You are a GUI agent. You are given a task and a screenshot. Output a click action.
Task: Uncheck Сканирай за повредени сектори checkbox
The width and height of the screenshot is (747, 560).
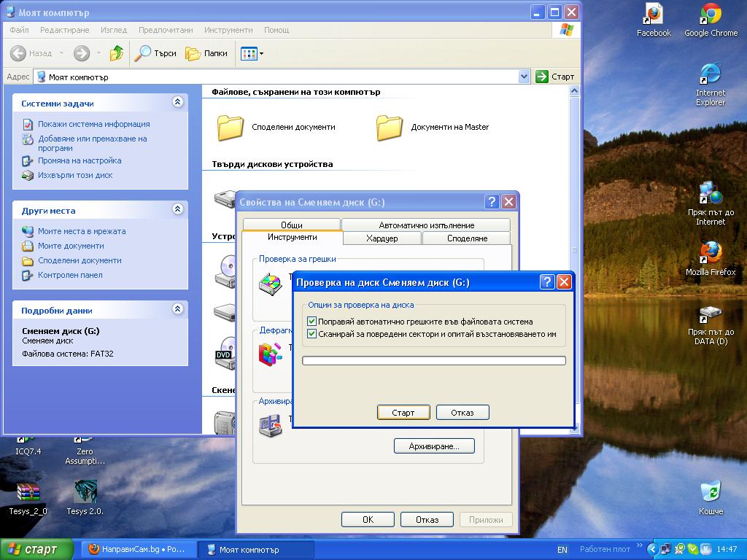pos(312,334)
